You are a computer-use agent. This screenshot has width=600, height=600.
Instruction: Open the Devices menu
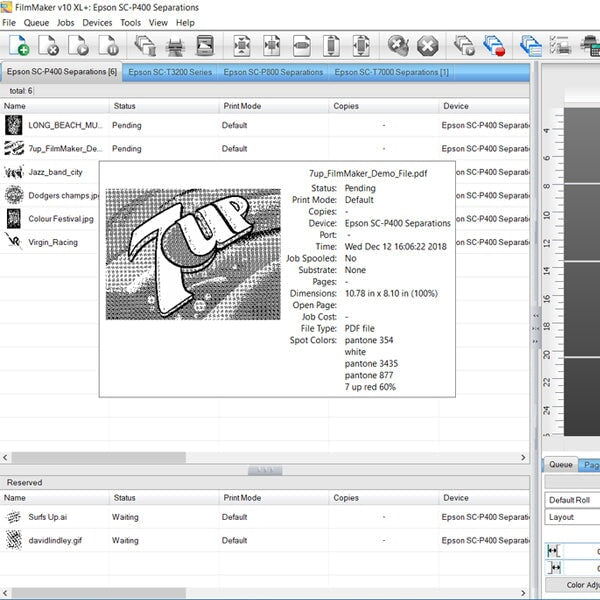pos(97,22)
